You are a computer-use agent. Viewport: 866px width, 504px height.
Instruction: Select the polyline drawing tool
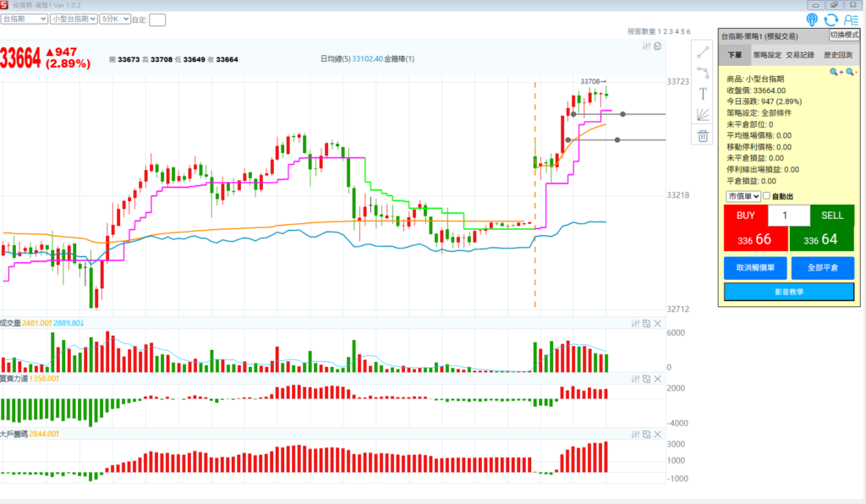703,73
